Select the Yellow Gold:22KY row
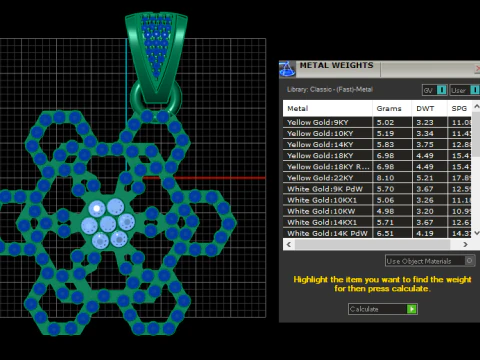The image size is (480, 360). (x=377, y=178)
